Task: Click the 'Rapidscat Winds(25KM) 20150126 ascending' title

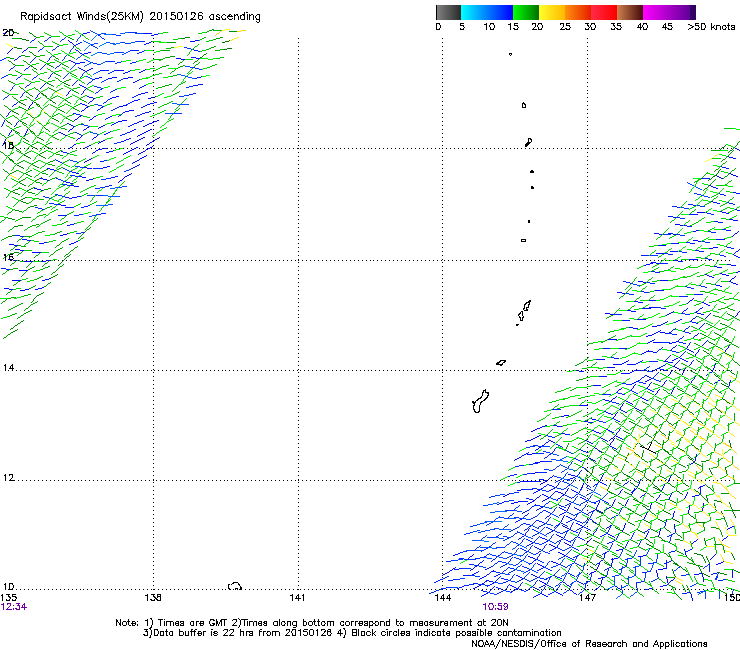Action: coord(140,17)
